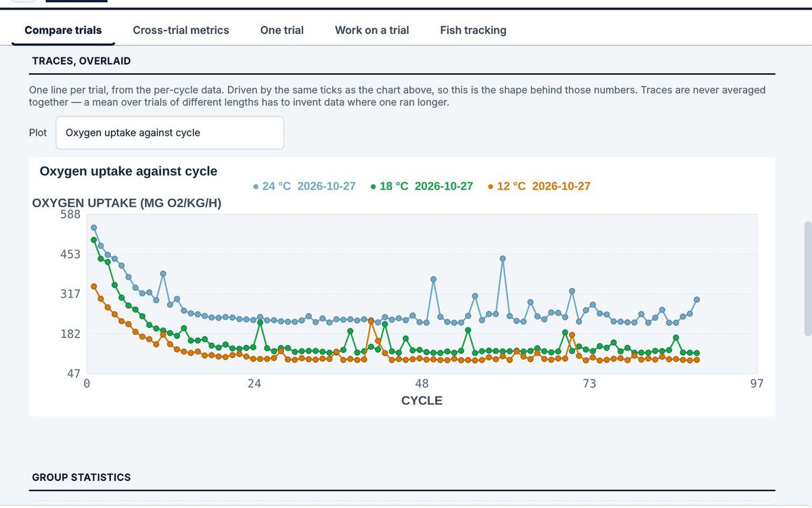Click the 'TRACES, OVERLAID' section heading
812x508 pixels.
(81, 61)
